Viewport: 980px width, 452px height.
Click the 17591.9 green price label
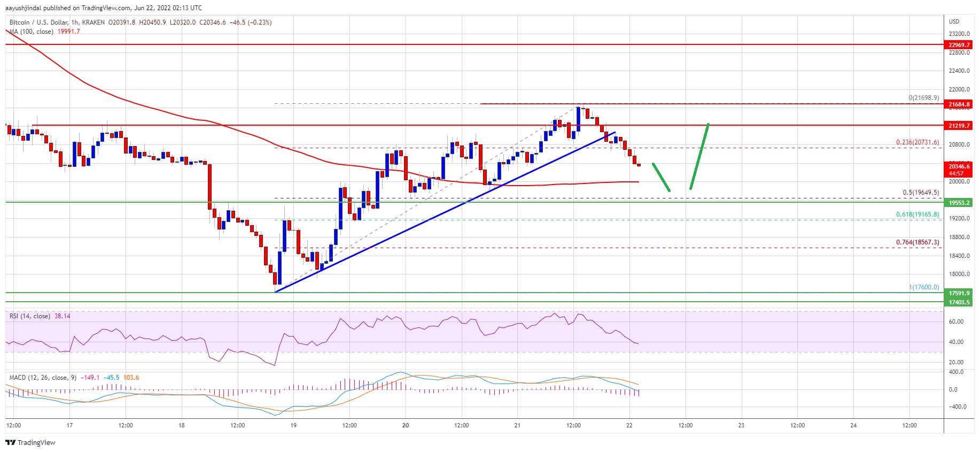tap(959, 293)
